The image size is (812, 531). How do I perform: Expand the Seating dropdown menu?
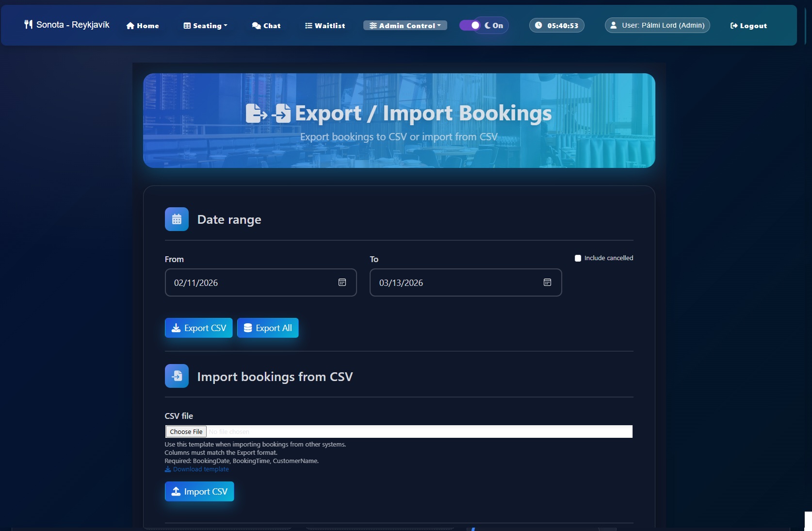coord(205,26)
